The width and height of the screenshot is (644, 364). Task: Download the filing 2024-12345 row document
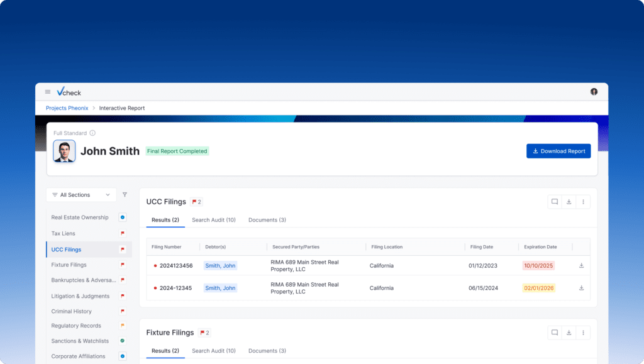coord(581,288)
